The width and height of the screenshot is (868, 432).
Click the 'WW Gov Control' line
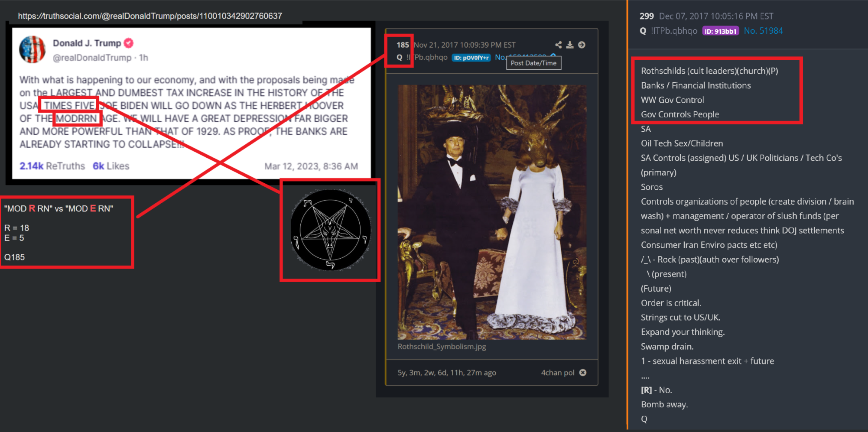(x=673, y=100)
